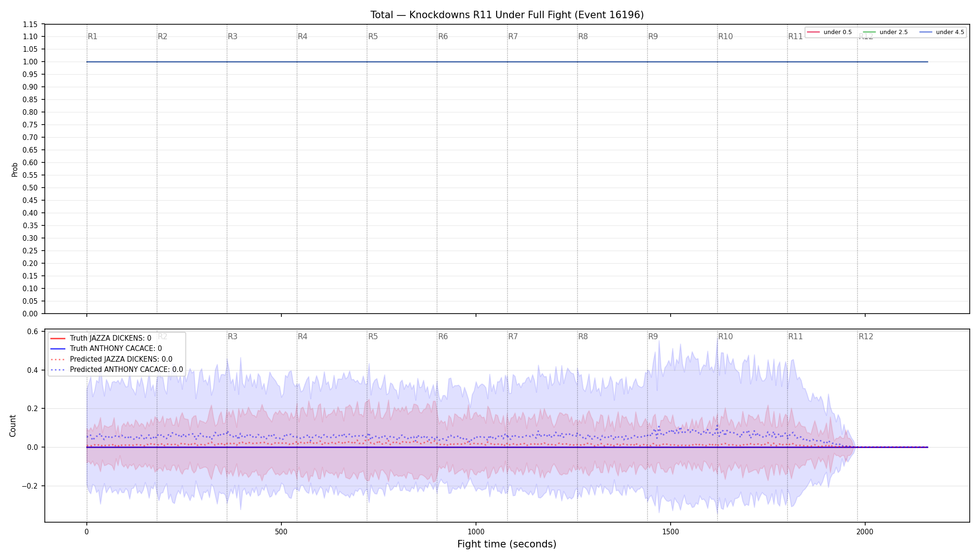The image size is (980, 560).
Task: Click the 1.15 tick on the Prob axis
Action: (x=30, y=24)
